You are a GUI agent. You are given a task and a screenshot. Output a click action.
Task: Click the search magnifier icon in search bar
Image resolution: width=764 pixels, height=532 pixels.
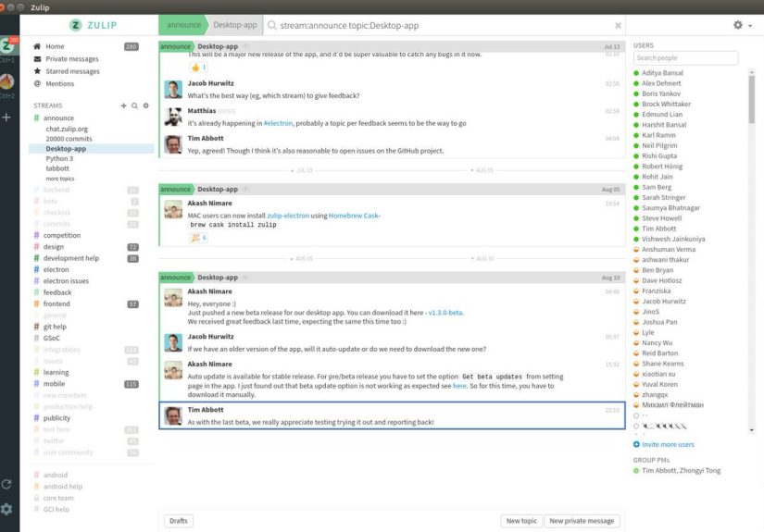coord(272,25)
